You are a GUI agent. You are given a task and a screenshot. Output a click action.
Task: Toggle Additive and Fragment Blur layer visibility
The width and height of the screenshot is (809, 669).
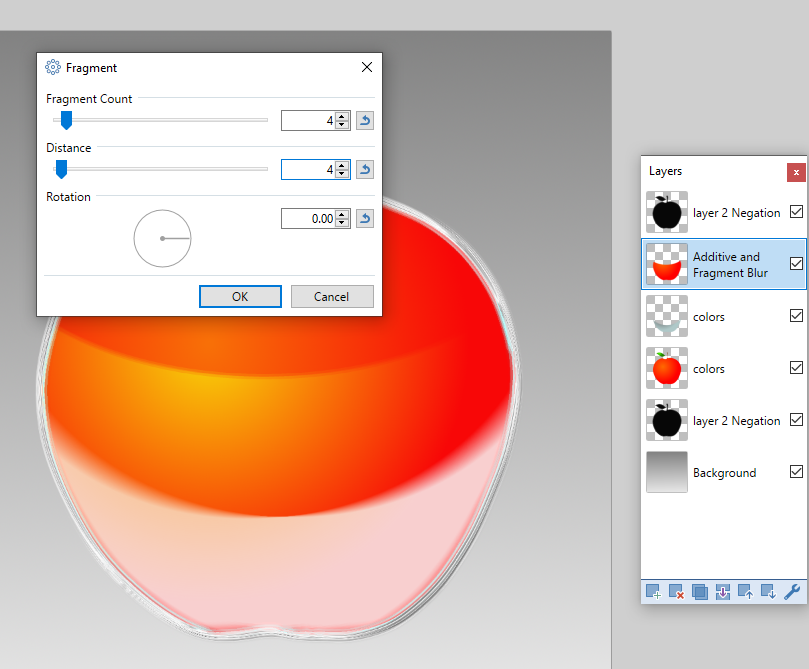[x=796, y=264]
